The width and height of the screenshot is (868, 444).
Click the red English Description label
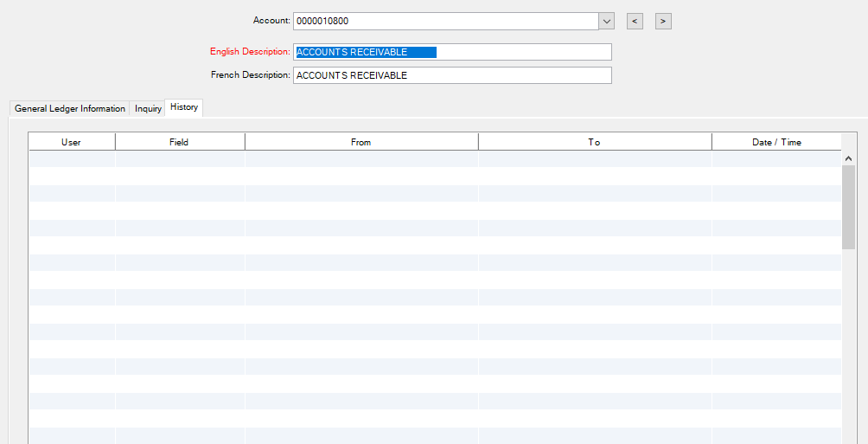[250, 52]
